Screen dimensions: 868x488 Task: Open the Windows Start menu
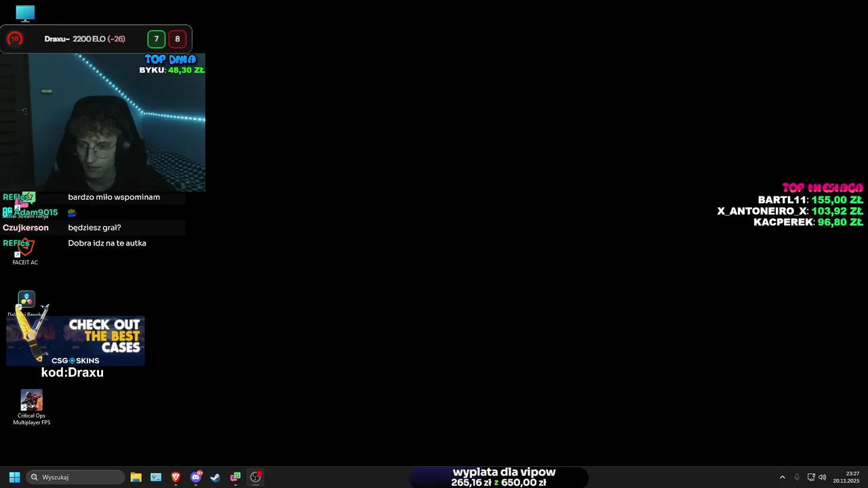tap(14, 477)
